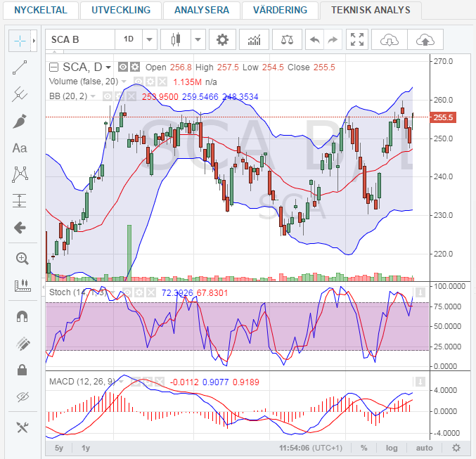Image resolution: width=476 pixels, height=459 pixels.
Task: Switch to the UTVECKLING tab
Action: click(x=121, y=10)
